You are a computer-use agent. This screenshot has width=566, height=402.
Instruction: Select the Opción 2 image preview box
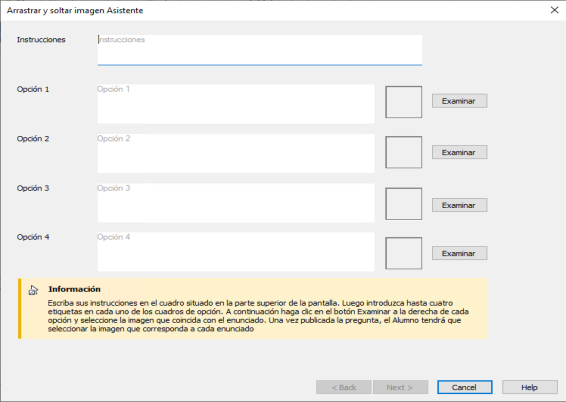pyautogui.click(x=404, y=152)
